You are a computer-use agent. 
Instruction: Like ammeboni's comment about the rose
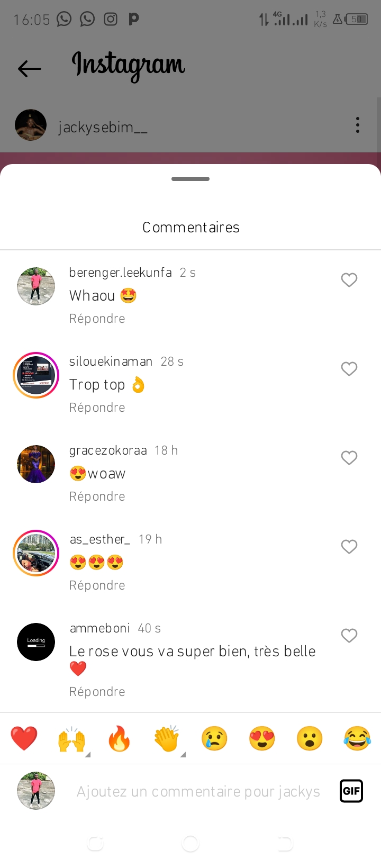[349, 636]
